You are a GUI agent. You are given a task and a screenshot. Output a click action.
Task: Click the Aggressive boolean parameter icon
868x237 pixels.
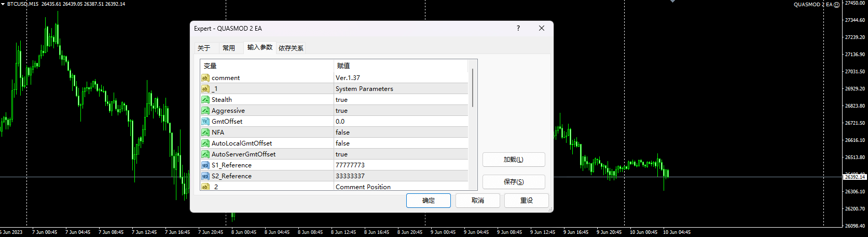[x=205, y=111]
